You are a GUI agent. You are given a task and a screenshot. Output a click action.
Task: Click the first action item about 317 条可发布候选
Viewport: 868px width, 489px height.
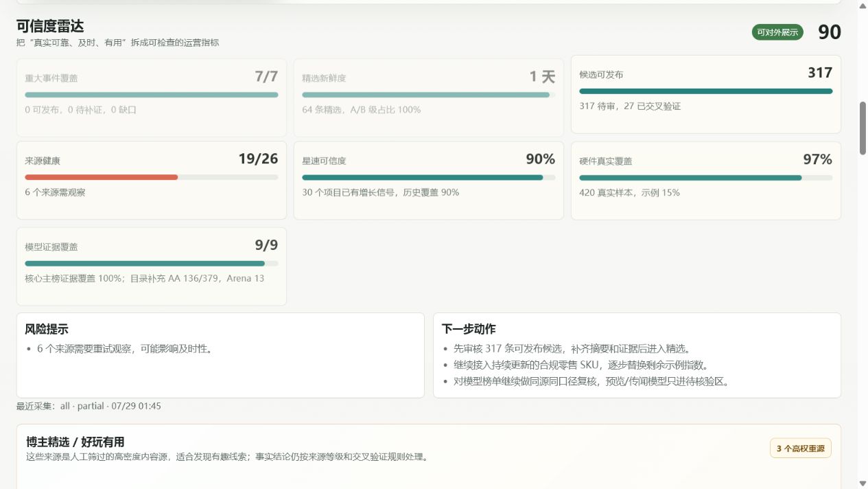572,349
